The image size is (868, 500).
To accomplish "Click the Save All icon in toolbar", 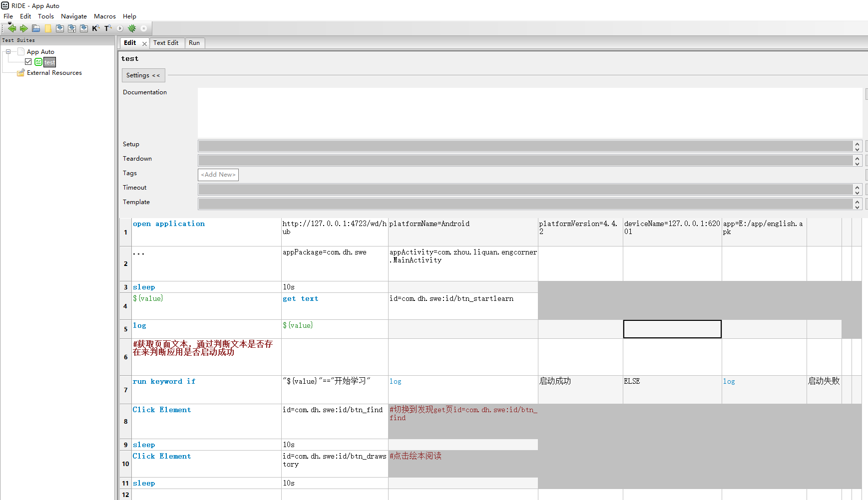I will (84, 28).
